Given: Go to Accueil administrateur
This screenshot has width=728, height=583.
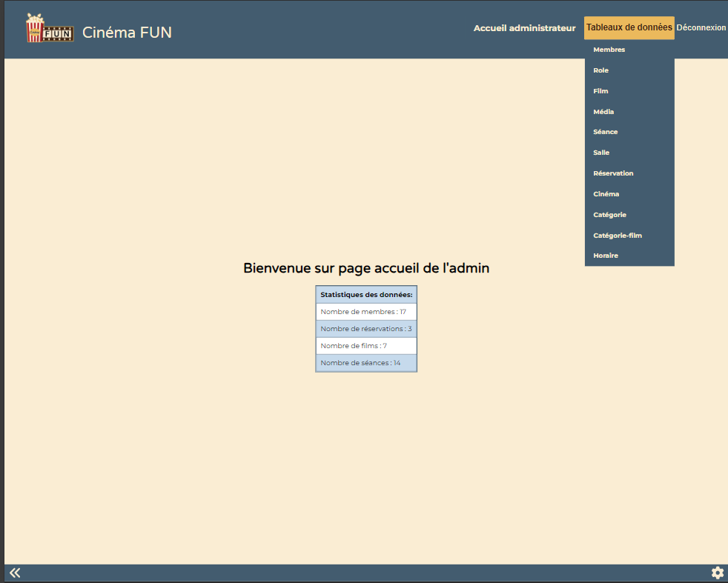Looking at the screenshot, I should click(524, 27).
